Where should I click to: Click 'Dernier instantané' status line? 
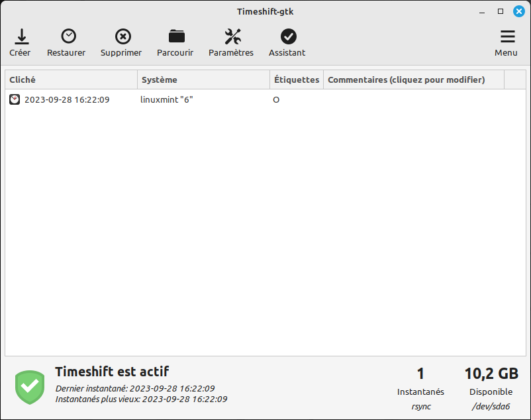[135, 388]
